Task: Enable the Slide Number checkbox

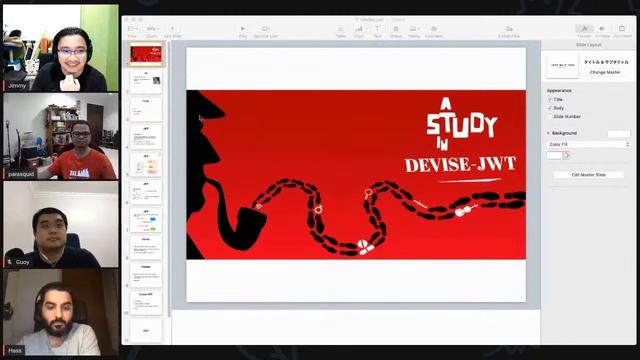Action: (x=550, y=117)
